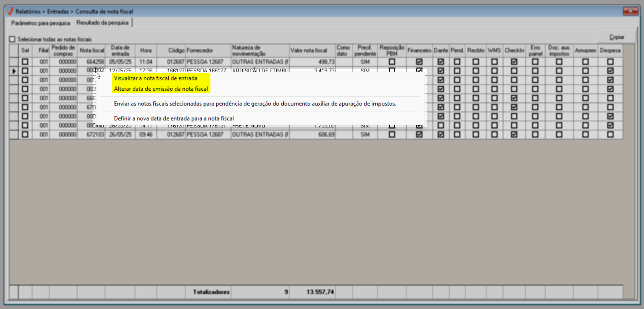
Task: Choose Visualizar a nota fiscal de entrada
Action: tap(156, 78)
